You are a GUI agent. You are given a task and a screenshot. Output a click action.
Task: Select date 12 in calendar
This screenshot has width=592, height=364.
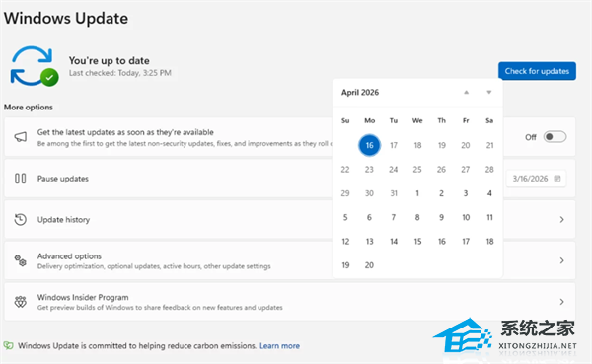[x=345, y=242]
